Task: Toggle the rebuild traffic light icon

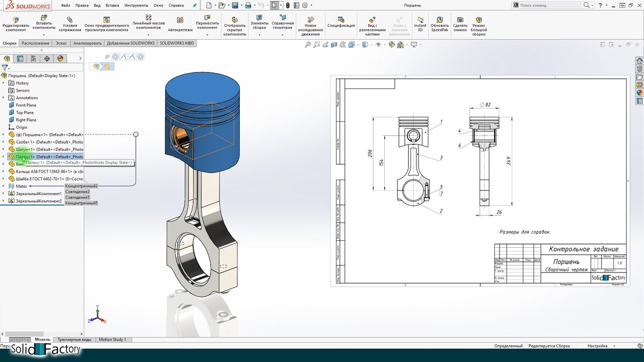Action: point(287,5)
